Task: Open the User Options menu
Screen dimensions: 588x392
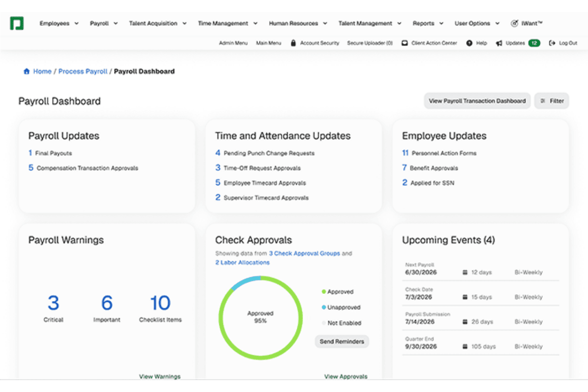Action: (477, 23)
